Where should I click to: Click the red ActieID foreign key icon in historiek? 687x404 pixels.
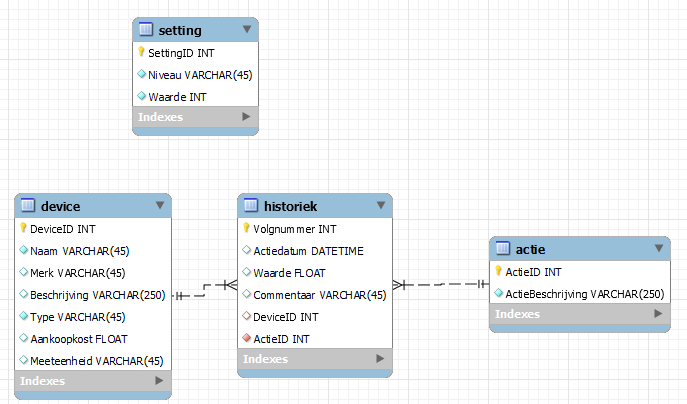click(x=246, y=339)
